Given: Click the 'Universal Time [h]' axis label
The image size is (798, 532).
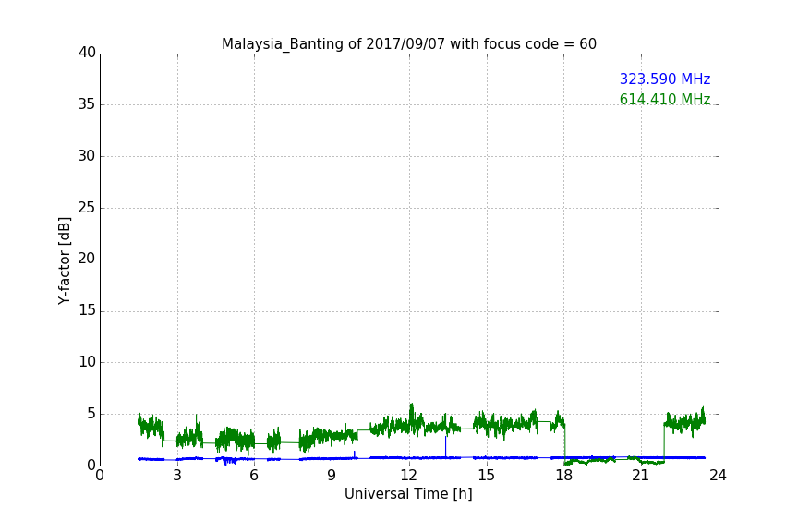Looking at the screenshot, I should point(408,494).
